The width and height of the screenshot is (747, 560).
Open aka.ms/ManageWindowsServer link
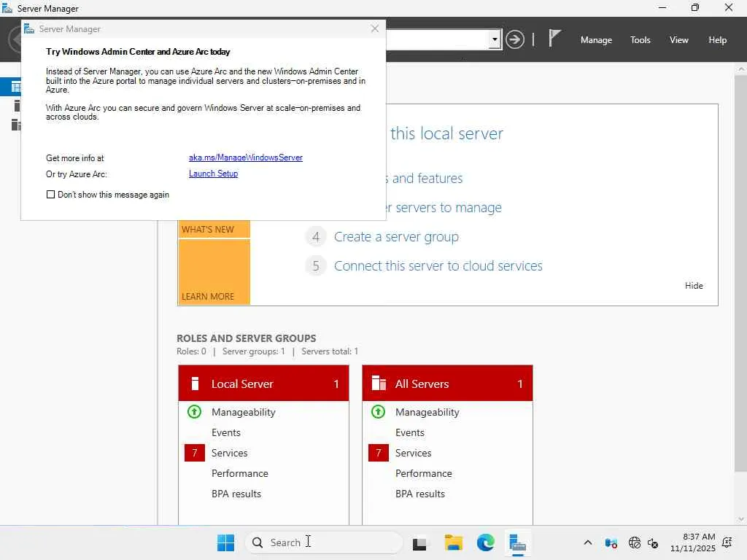click(246, 157)
